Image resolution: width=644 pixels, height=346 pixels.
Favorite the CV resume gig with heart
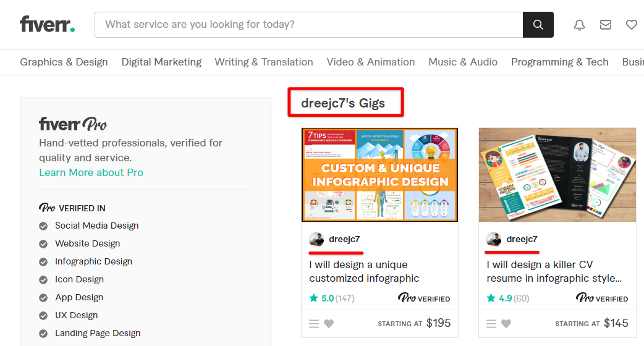506,324
